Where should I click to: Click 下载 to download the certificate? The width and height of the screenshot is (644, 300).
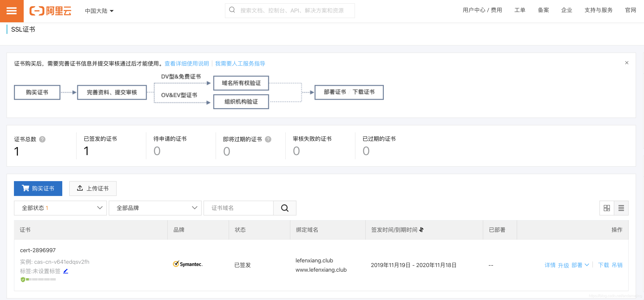click(604, 265)
